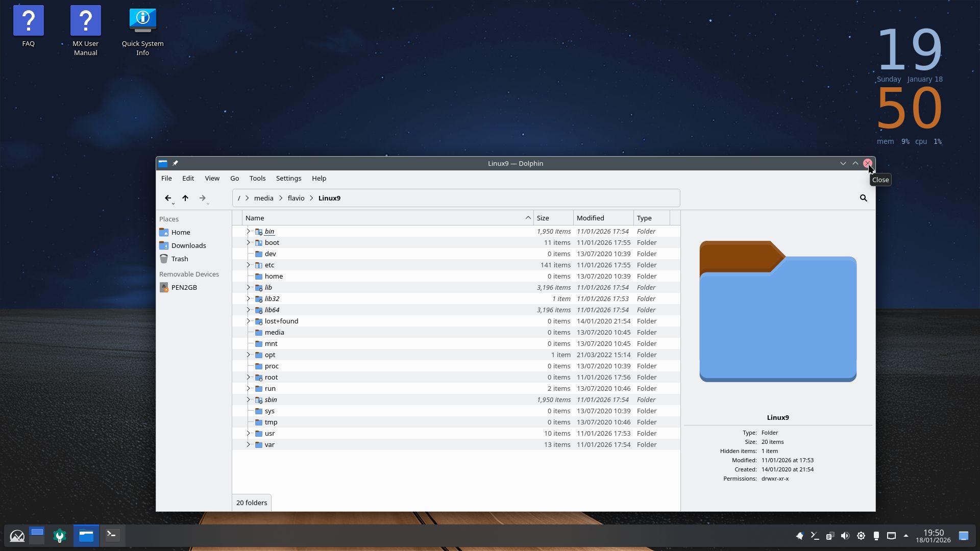
Task: Open the search magnifier icon
Action: 863,198
